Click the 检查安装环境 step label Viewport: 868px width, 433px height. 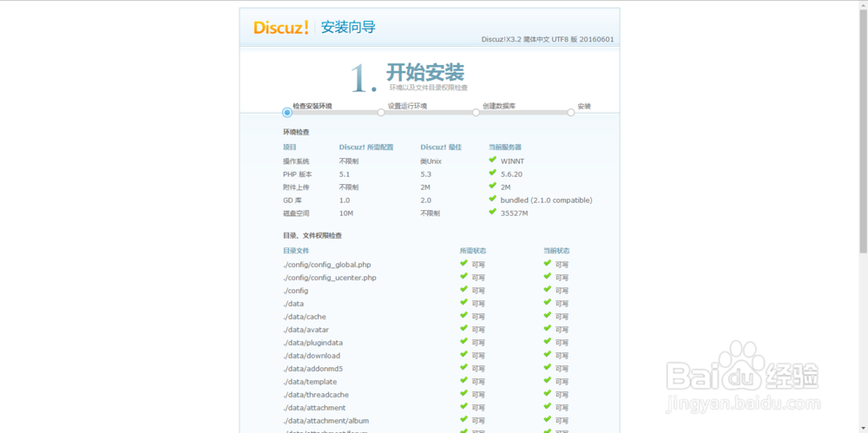312,106
